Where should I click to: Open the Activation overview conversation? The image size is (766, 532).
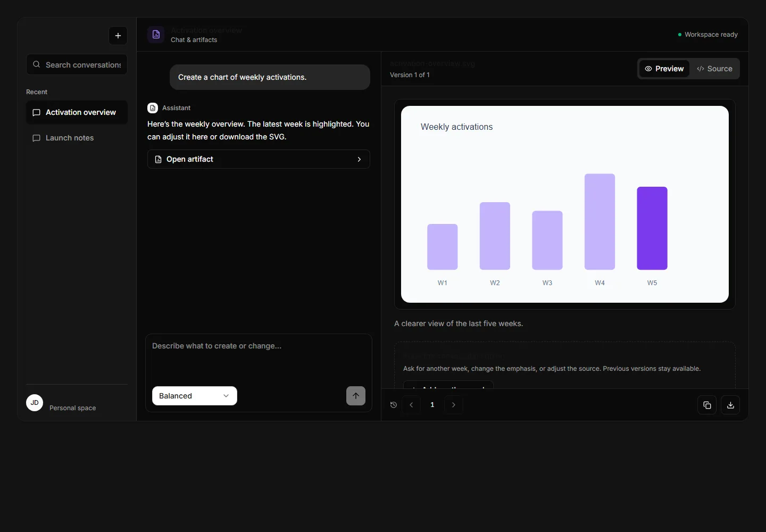77,112
